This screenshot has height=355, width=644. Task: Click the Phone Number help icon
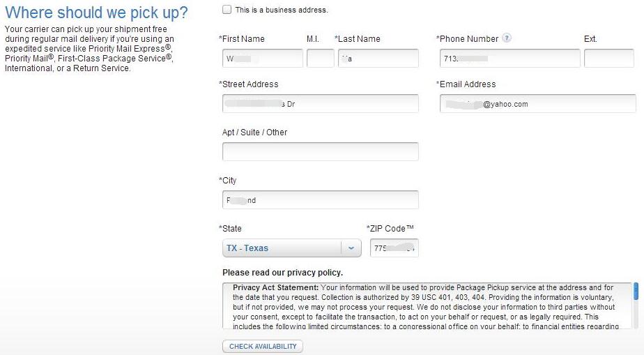click(x=507, y=38)
